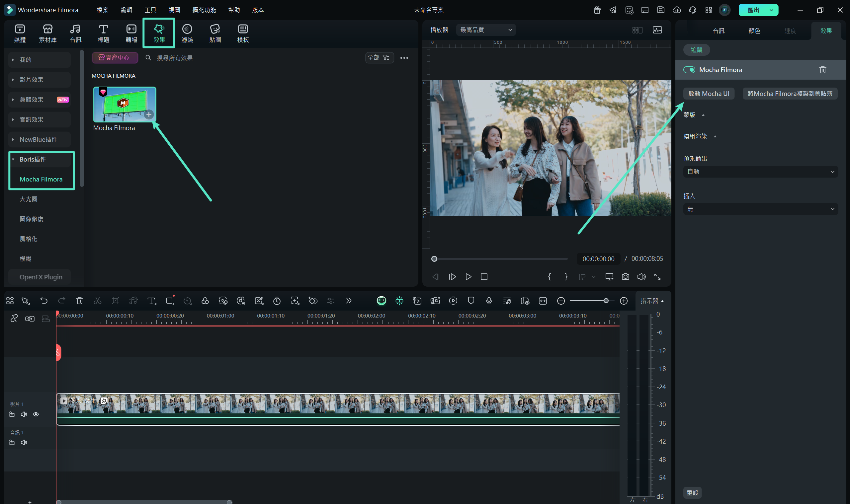Click the 搜尋所有效果 search field
This screenshot has width=850, height=504.
click(x=174, y=58)
